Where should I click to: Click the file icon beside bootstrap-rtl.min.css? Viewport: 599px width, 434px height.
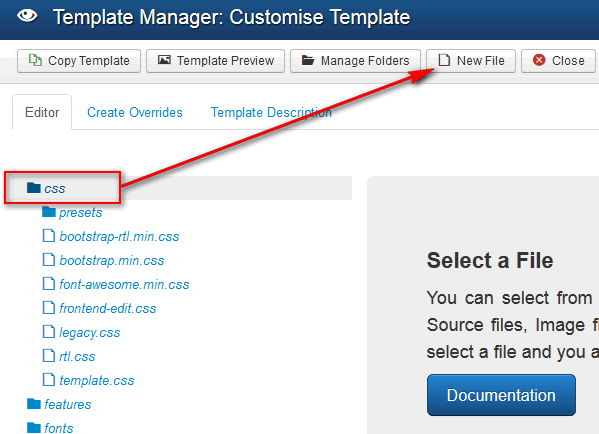(49, 236)
